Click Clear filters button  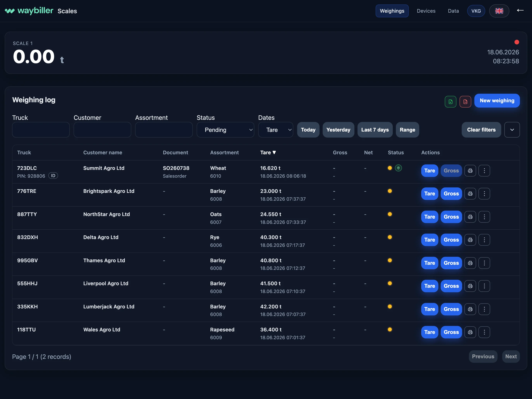pos(481,130)
